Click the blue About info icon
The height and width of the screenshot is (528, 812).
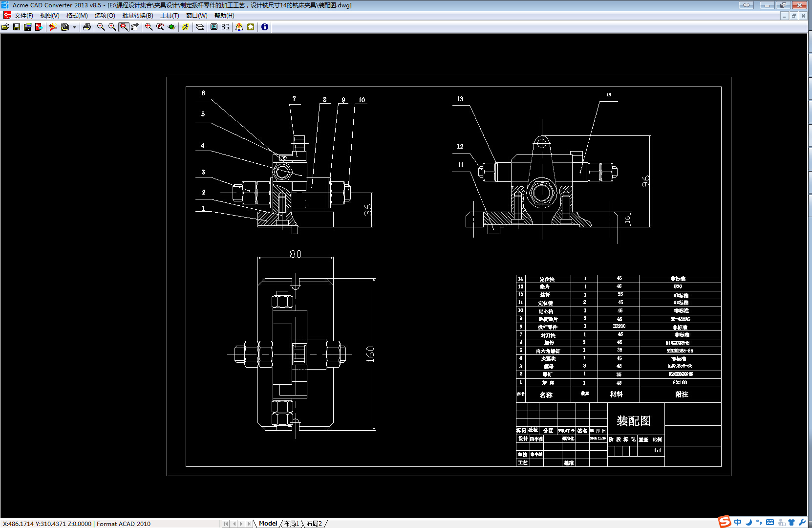[x=265, y=27]
